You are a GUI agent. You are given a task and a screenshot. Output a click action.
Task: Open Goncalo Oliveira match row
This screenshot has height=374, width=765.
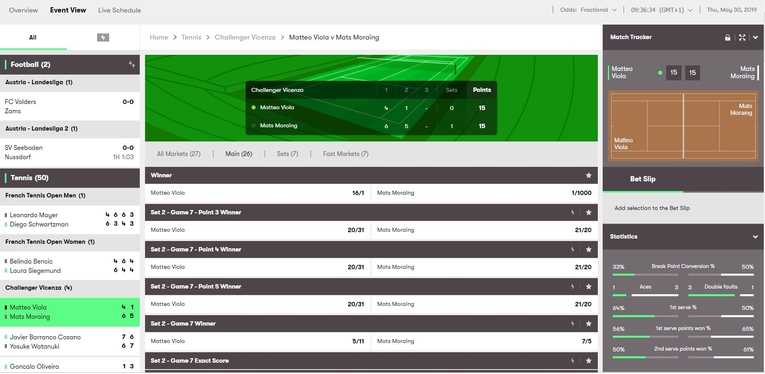tap(70, 366)
